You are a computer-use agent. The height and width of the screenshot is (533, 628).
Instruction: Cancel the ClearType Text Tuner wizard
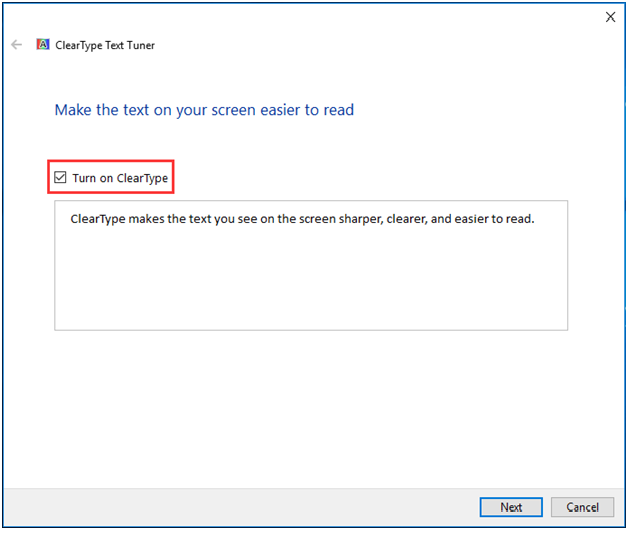[x=582, y=507]
